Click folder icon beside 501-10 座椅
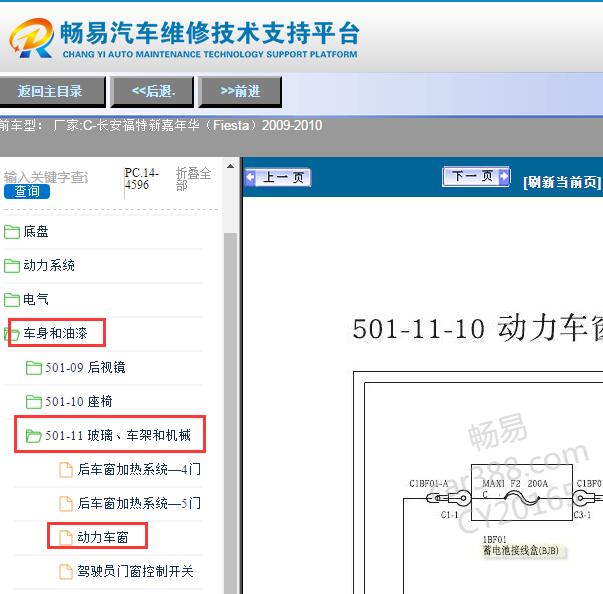Image resolution: width=603 pixels, height=594 pixels. pyautogui.click(x=34, y=402)
